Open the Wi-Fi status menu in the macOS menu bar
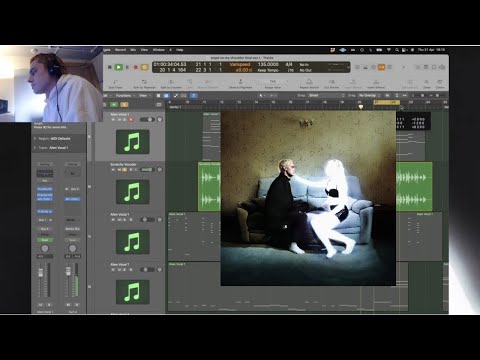 389,50
